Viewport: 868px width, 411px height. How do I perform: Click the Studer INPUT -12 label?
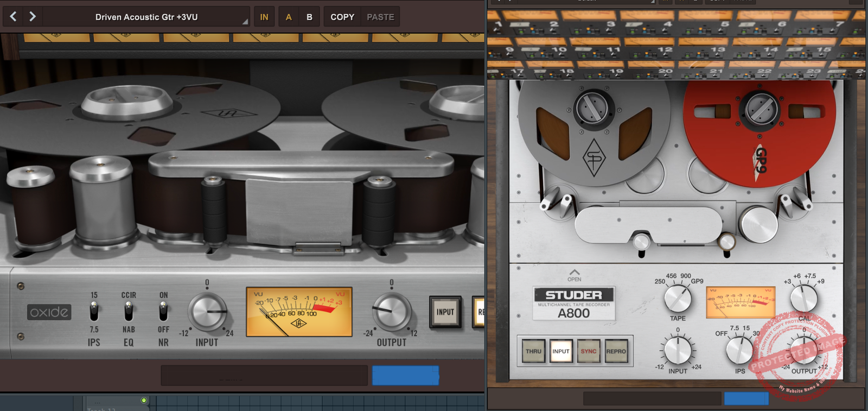click(x=659, y=367)
